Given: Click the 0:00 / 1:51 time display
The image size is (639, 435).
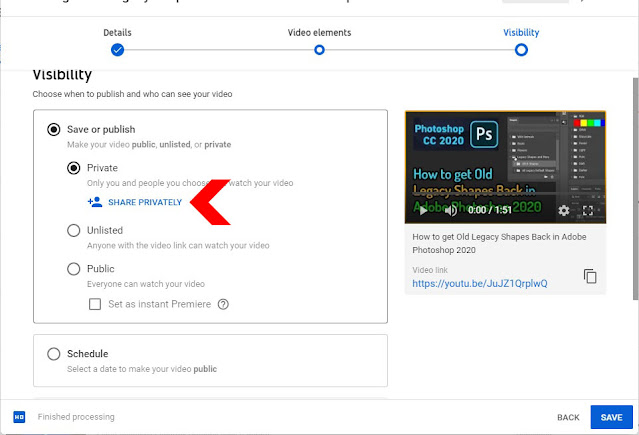Looking at the screenshot, I should [x=489, y=210].
